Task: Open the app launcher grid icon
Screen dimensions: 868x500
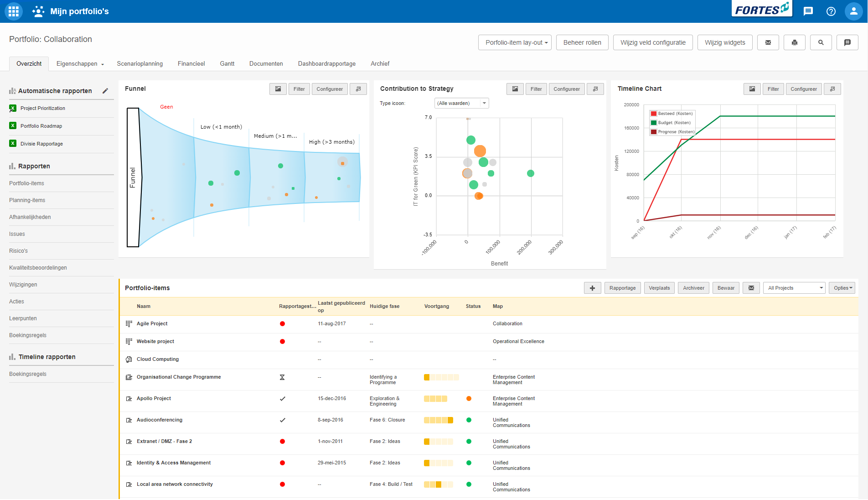Action: (14, 11)
